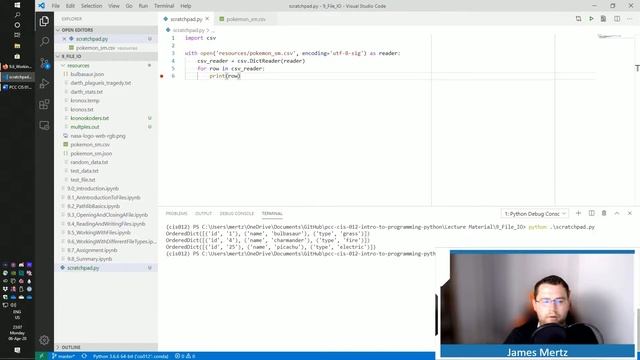
Task: Open the terminal selector Python Debug Console dropdown
Action: coord(535,213)
